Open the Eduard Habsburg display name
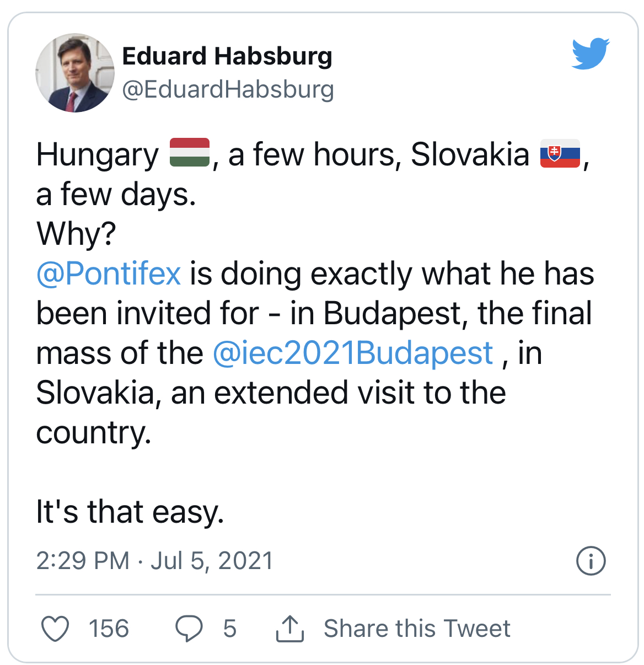 point(227,56)
